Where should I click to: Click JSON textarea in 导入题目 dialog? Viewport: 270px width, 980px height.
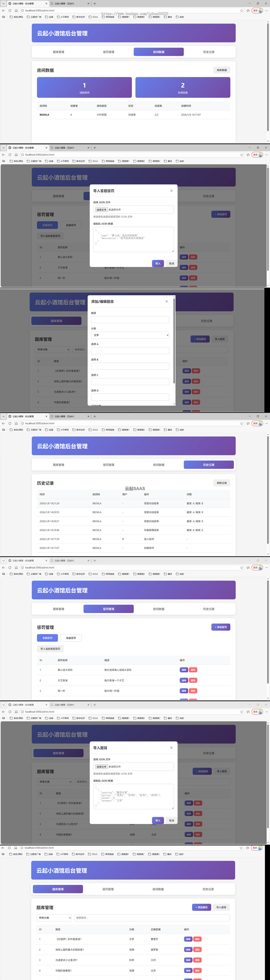pos(133,796)
